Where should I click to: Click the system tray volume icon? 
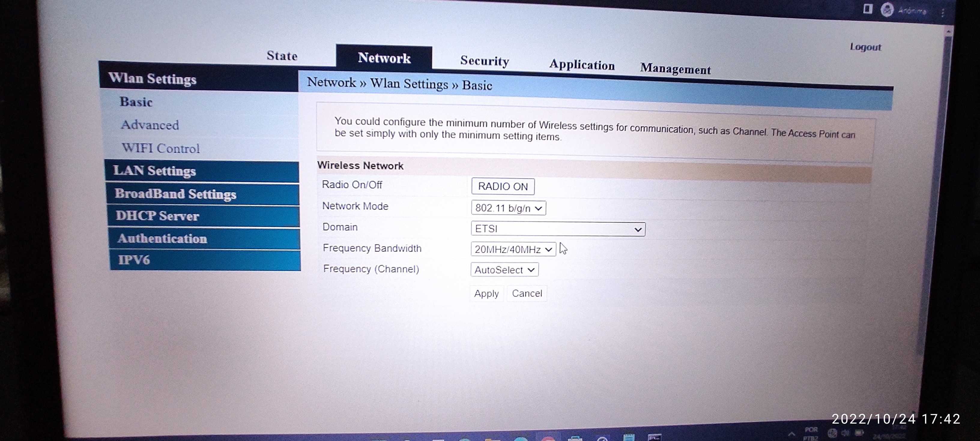(845, 433)
